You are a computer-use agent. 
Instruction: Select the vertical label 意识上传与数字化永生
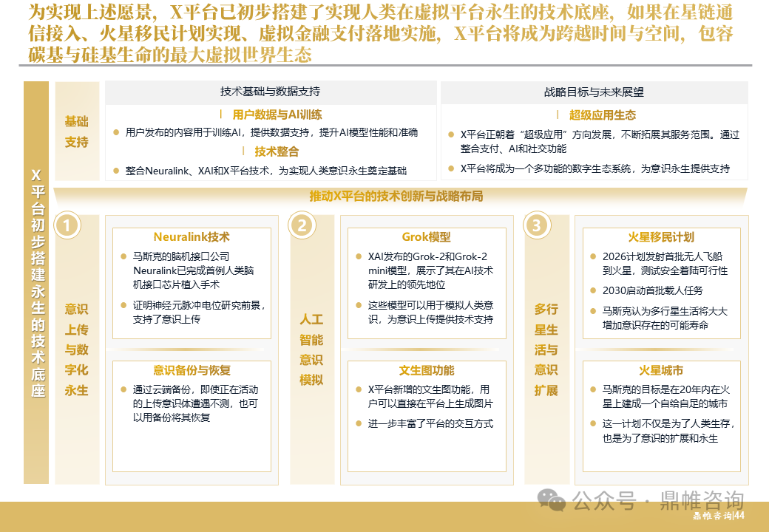pos(76,349)
